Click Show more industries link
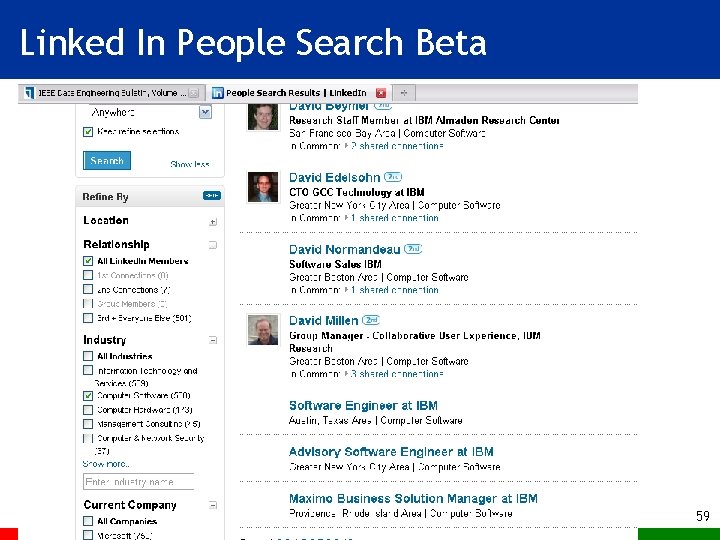 tap(106, 464)
